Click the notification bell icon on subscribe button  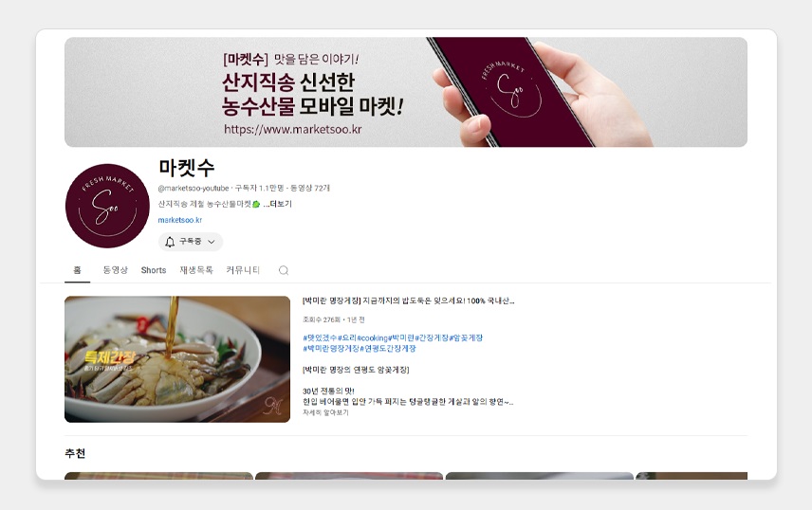tap(170, 242)
